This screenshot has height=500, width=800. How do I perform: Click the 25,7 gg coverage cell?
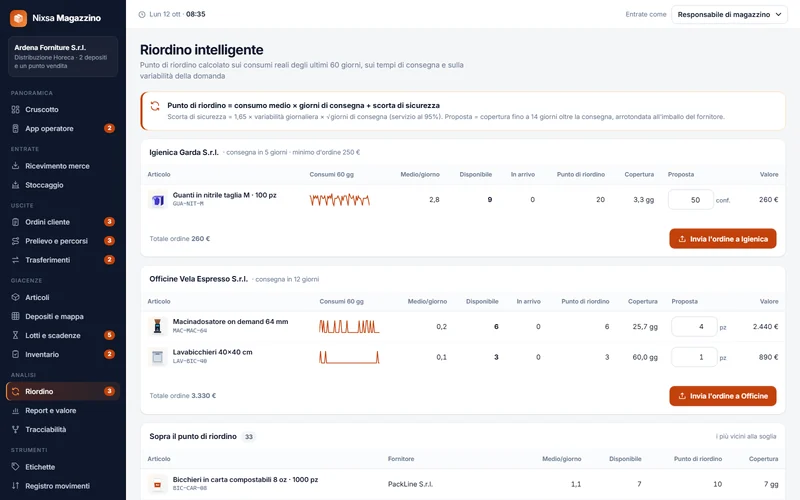pos(645,327)
